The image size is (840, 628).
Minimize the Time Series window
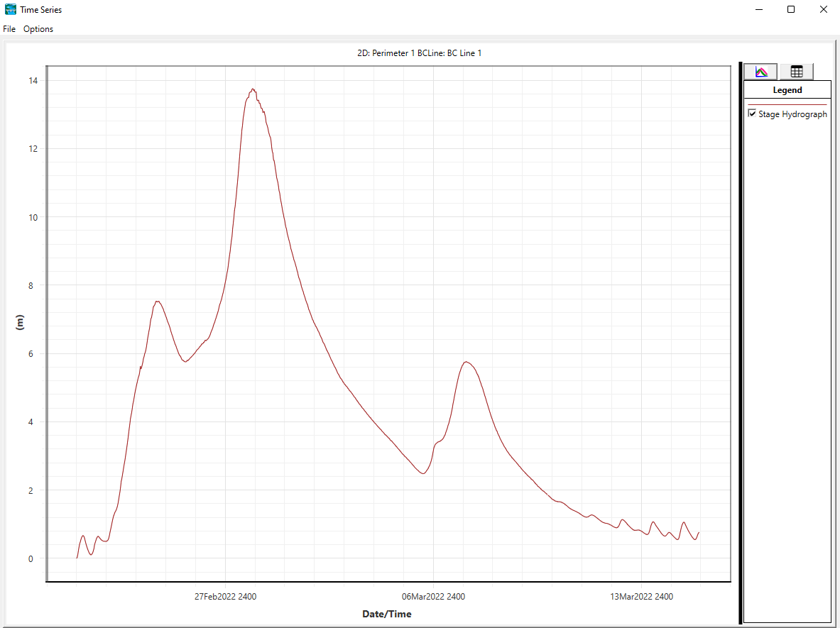758,10
